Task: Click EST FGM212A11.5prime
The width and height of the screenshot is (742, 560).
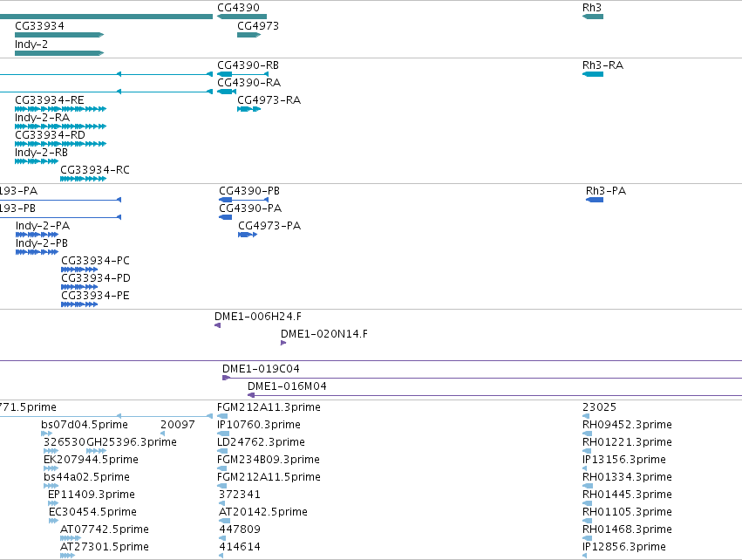Action: 222,487
